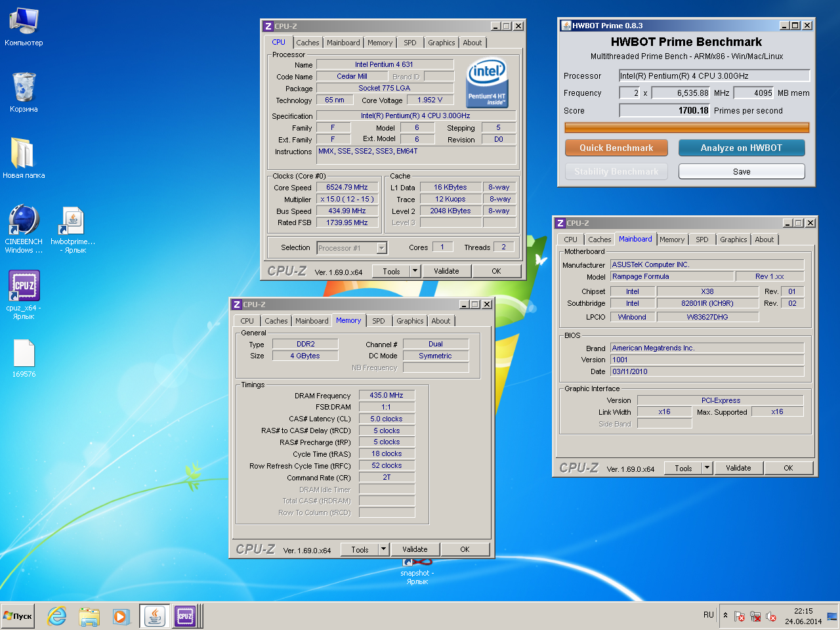Click Save button in HWBOT Prime

coord(742,171)
